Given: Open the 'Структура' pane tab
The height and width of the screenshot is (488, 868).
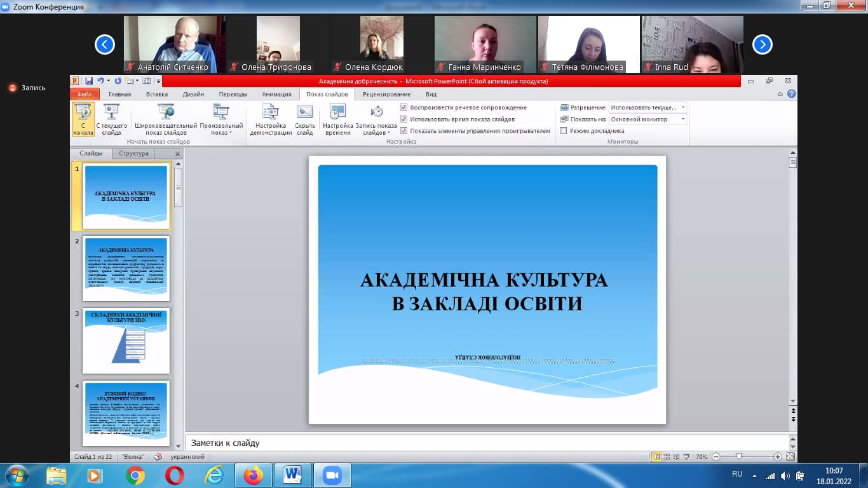Looking at the screenshot, I should pyautogui.click(x=133, y=154).
